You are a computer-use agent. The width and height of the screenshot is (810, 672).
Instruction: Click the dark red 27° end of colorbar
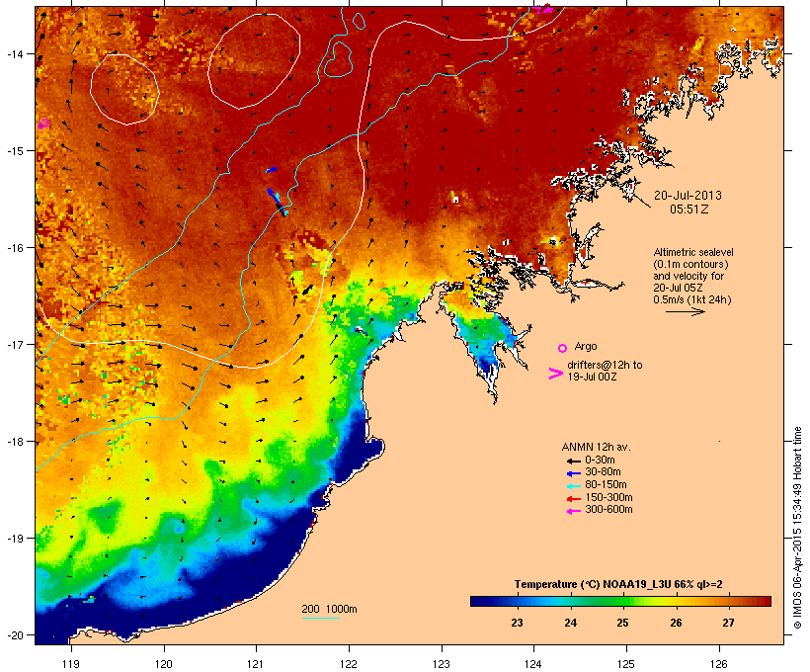tap(764, 601)
